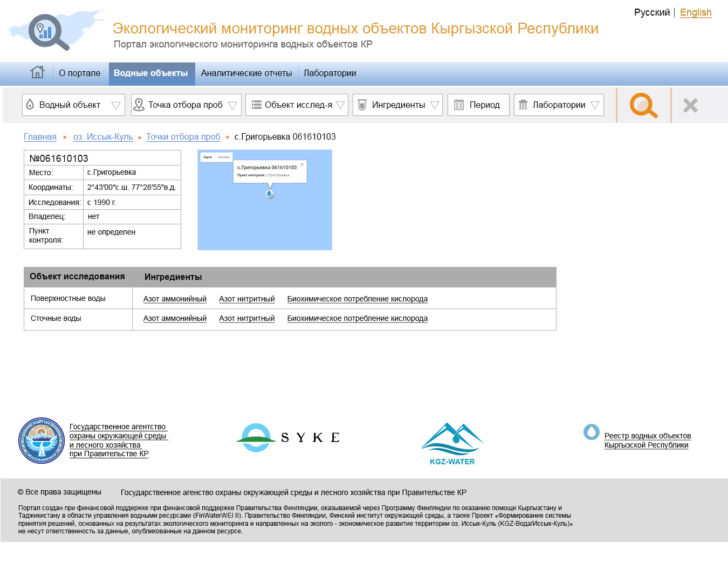Open Азот нитритный for Сточные воды

pyautogui.click(x=247, y=318)
